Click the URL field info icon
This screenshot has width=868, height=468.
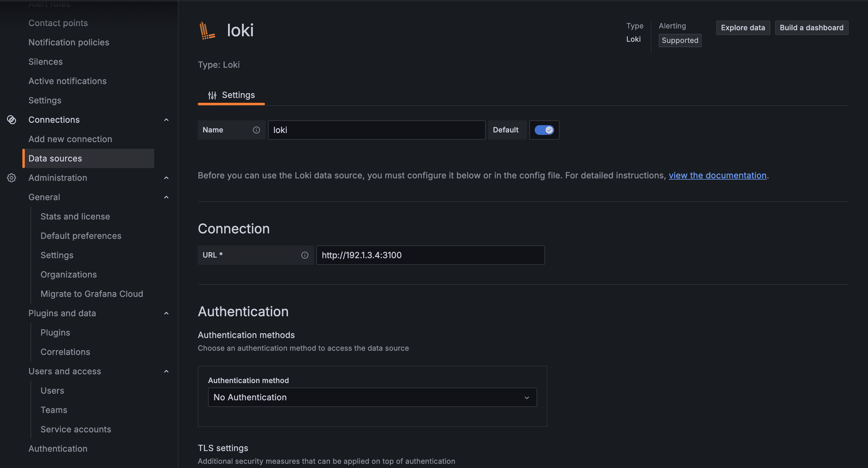[305, 255]
